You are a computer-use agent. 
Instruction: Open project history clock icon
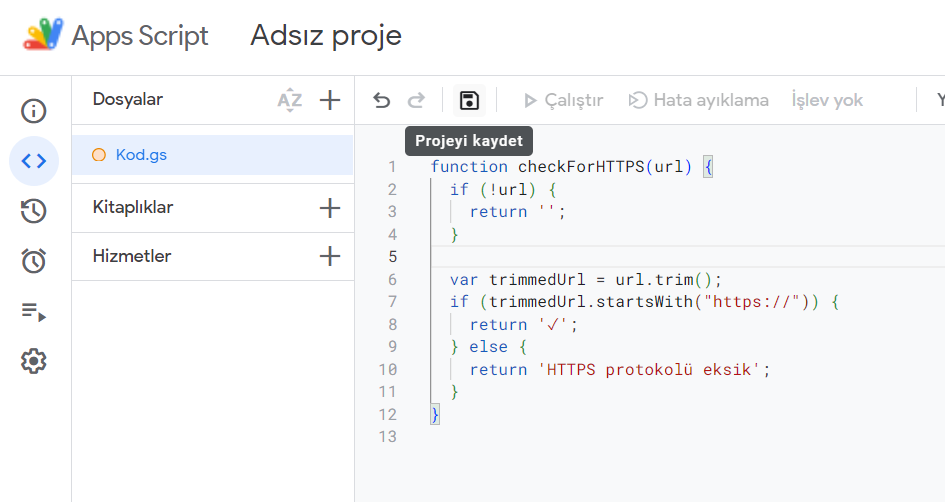[x=34, y=211]
